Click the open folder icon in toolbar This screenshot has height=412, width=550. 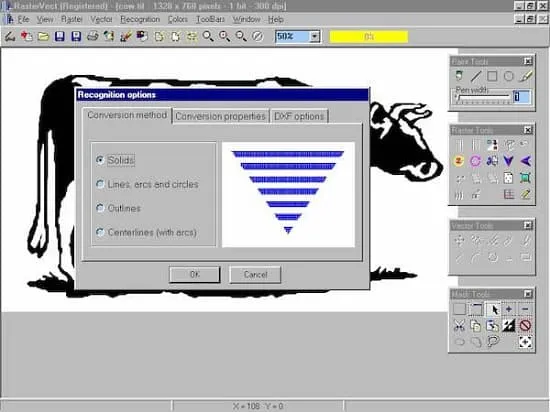pyautogui.click(x=43, y=36)
